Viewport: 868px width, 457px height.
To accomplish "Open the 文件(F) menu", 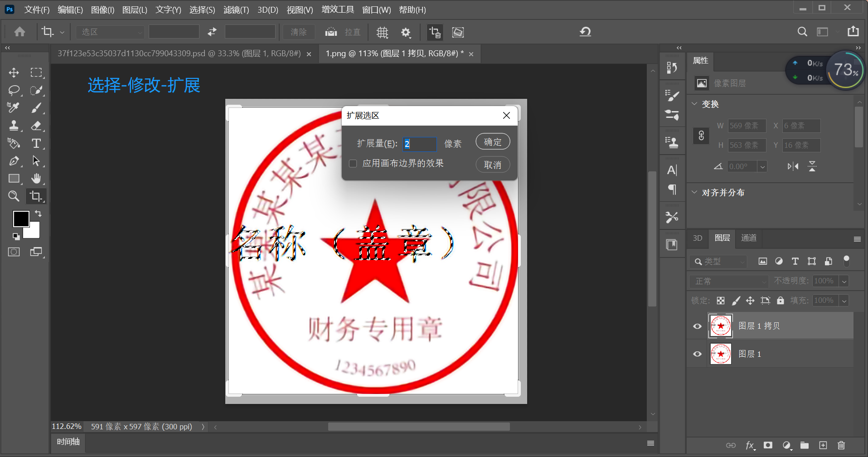I will [37, 10].
